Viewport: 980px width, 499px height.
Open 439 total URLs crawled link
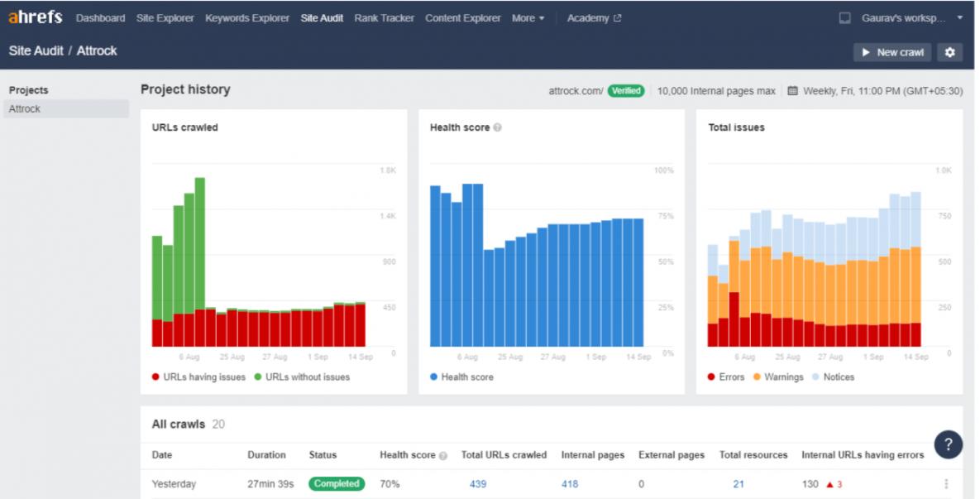tap(478, 484)
